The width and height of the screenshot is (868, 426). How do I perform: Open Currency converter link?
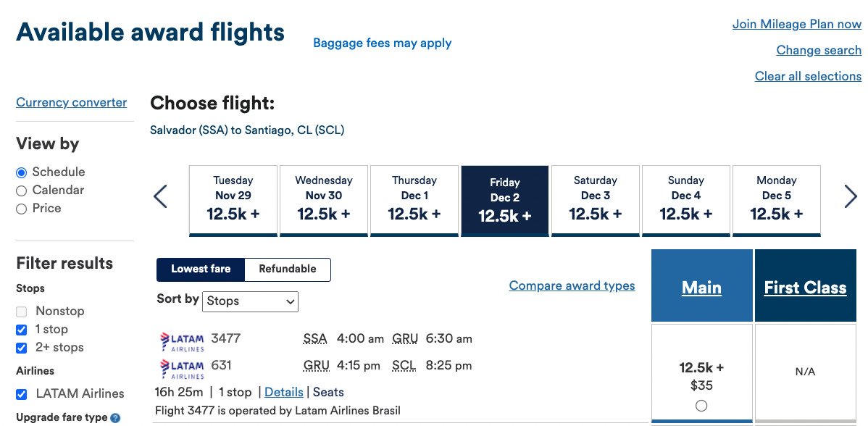pyautogui.click(x=72, y=102)
